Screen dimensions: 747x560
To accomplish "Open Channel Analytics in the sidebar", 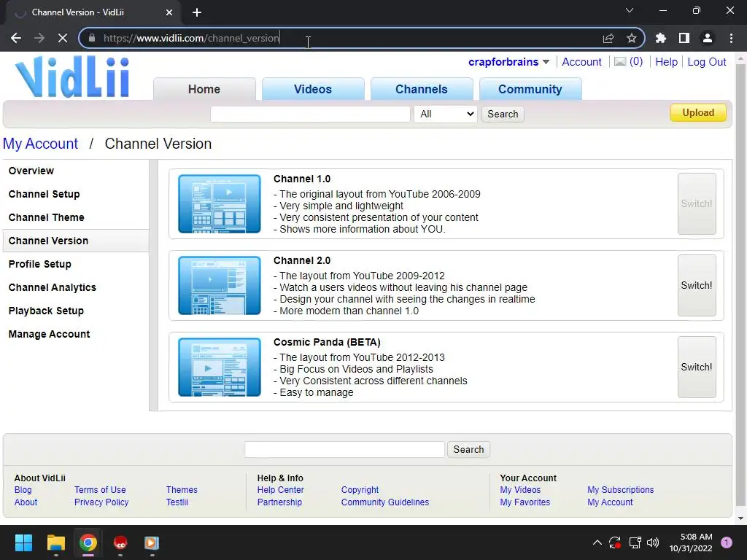I will (53, 287).
